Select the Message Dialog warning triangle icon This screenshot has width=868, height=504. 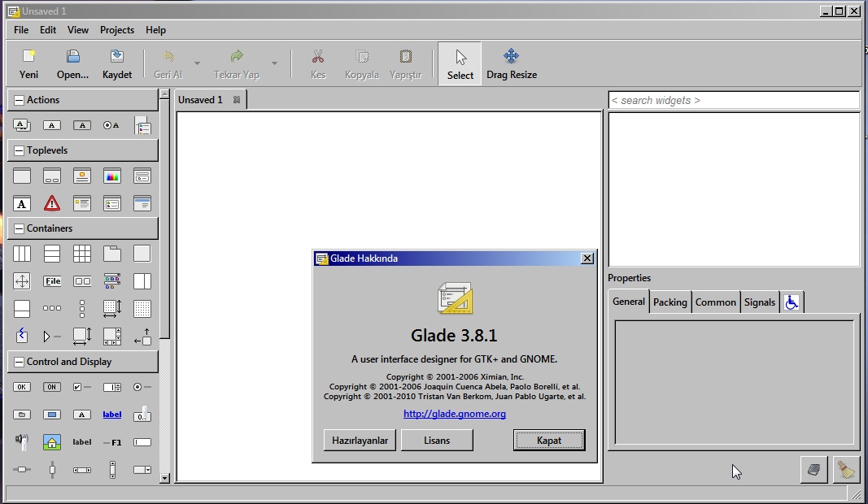pyautogui.click(x=52, y=203)
